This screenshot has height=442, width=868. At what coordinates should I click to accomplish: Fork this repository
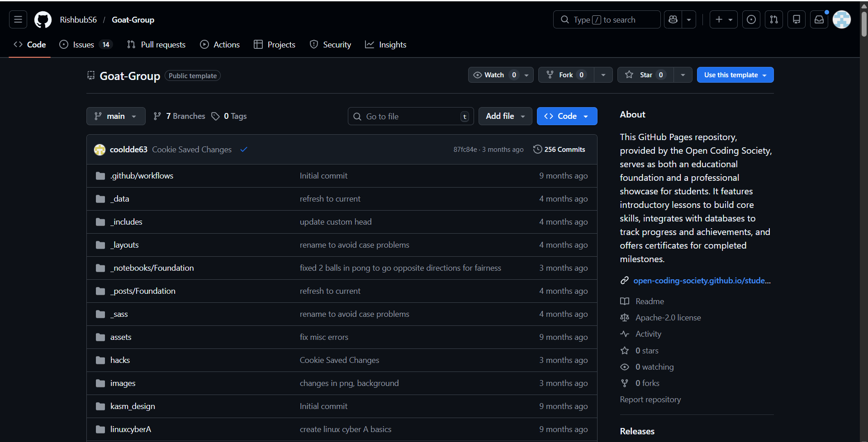click(566, 75)
